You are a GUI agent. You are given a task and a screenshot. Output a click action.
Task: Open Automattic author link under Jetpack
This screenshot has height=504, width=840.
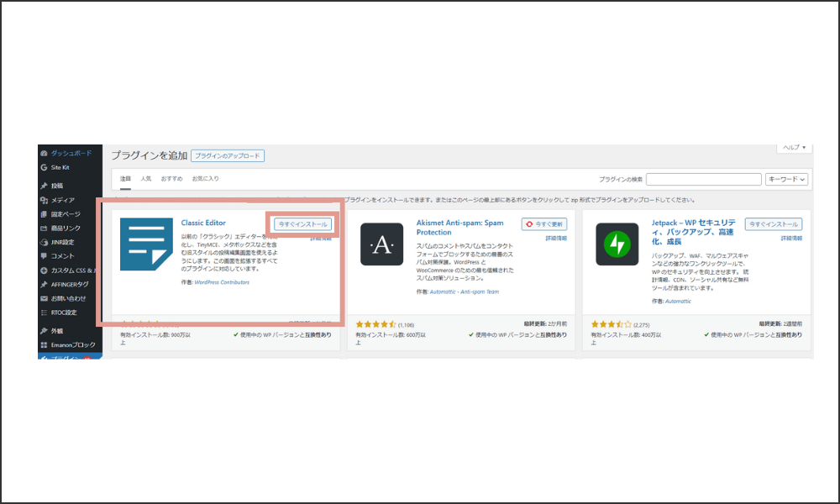click(x=678, y=302)
